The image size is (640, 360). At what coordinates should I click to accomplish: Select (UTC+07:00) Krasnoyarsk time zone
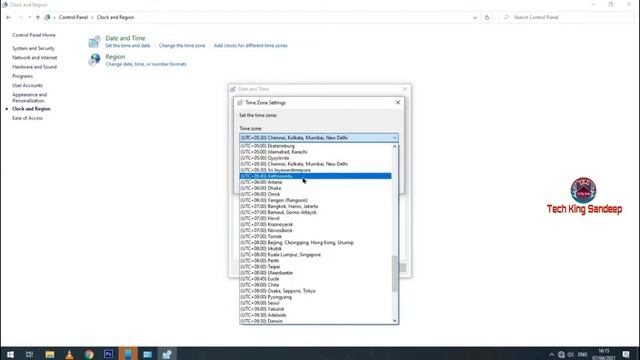click(x=316, y=224)
